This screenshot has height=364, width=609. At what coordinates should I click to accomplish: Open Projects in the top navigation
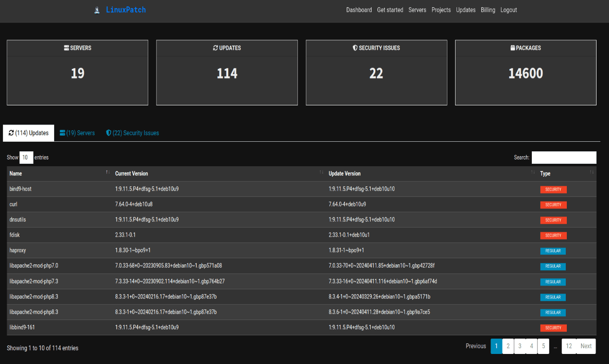pos(441,10)
